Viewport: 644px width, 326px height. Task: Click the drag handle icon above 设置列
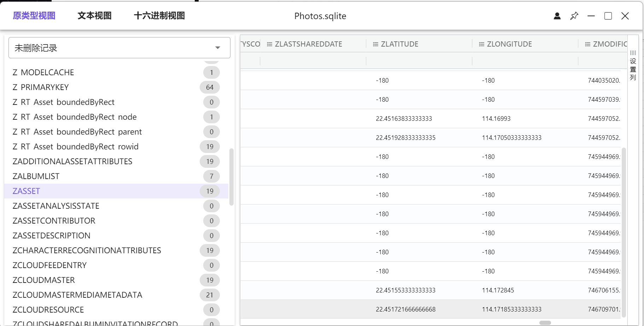[x=633, y=54]
